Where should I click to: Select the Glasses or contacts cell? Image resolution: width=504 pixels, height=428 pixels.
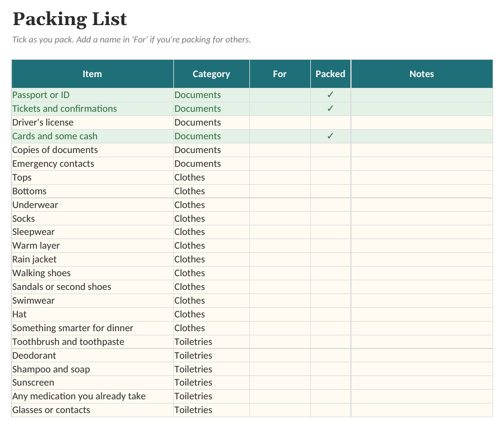click(x=93, y=410)
